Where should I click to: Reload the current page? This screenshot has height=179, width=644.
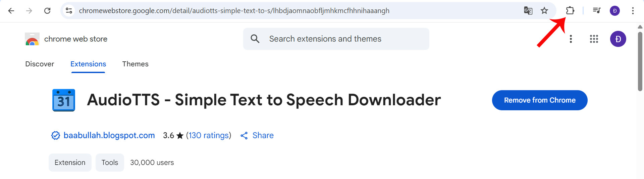tap(47, 11)
